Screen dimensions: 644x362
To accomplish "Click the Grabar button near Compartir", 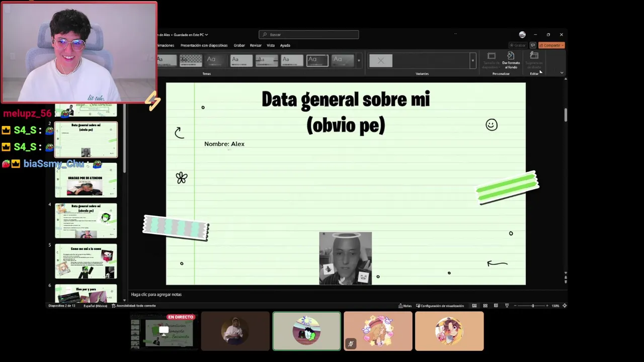I will 518,45.
